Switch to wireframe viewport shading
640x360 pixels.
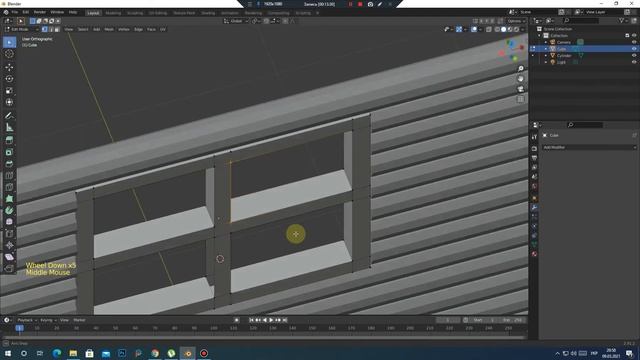tap(497, 29)
